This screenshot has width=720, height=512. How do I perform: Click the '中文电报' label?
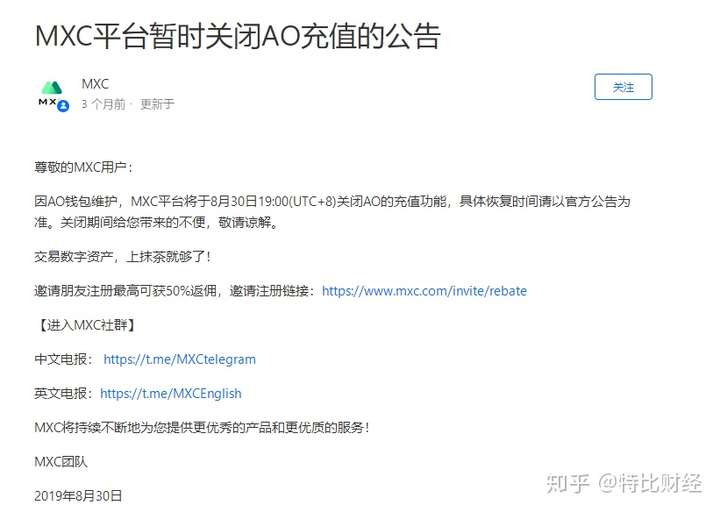(x=64, y=359)
